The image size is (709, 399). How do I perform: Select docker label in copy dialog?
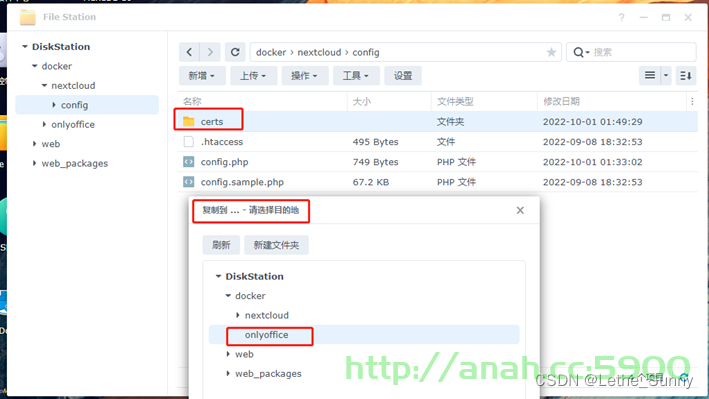click(x=250, y=296)
